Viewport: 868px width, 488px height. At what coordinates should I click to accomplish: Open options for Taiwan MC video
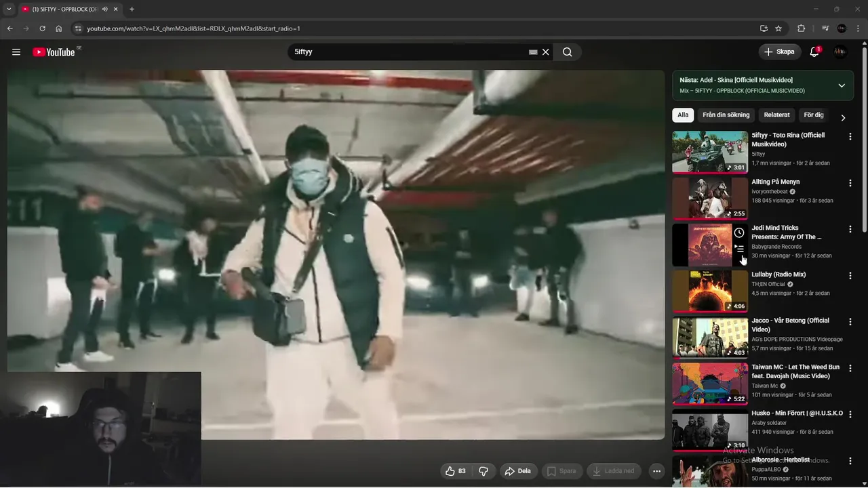[x=850, y=368]
